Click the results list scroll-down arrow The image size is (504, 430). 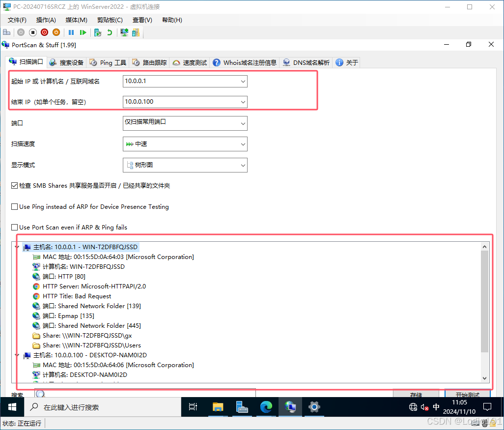tap(484, 378)
